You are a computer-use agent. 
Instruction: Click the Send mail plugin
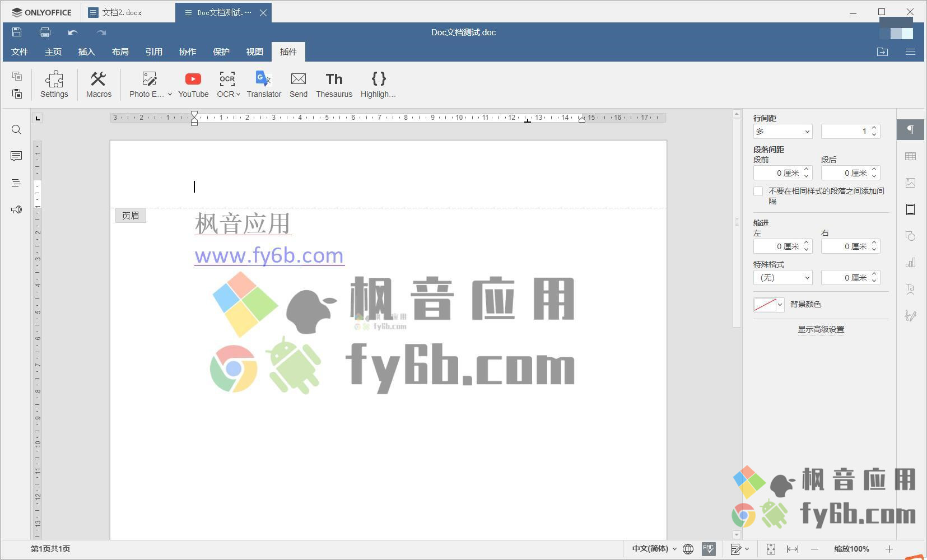point(299,85)
